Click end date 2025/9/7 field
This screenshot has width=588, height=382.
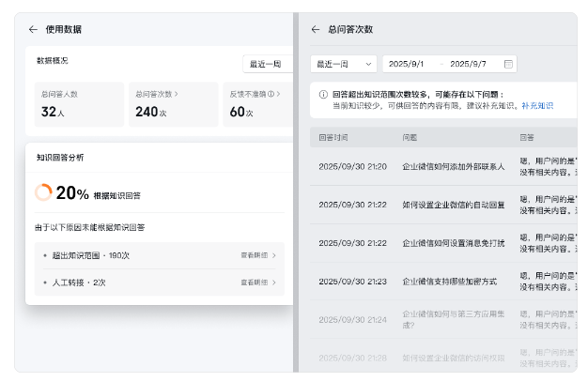pos(468,64)
